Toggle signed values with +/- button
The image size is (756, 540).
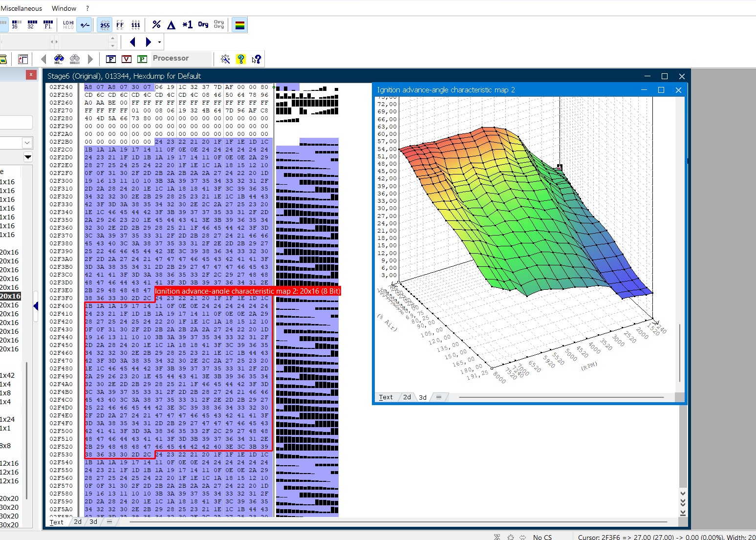coord(84,24)
